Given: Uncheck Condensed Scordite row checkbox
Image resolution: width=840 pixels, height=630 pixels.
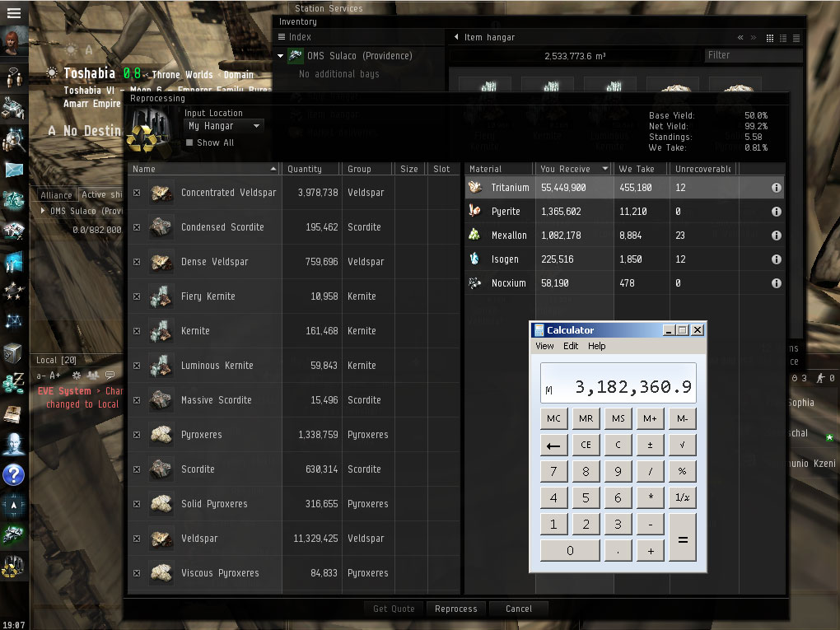Looking at the screenshot, I should (x=137, y=227).
